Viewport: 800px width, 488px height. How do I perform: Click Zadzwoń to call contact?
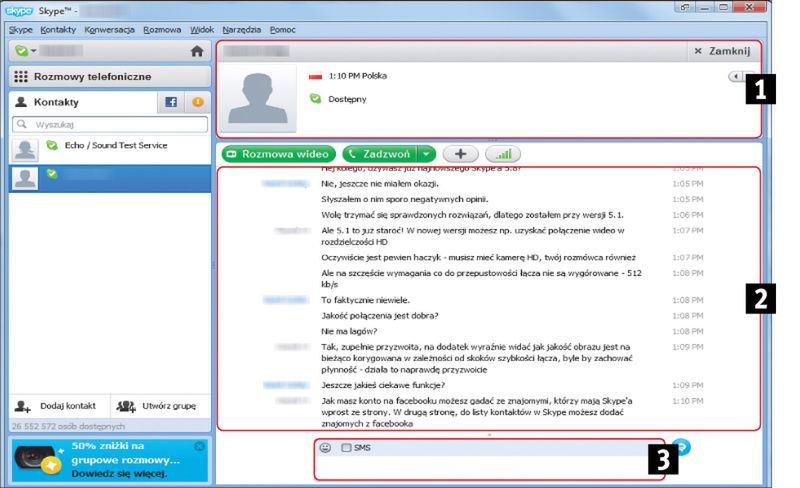coord(380,154)
